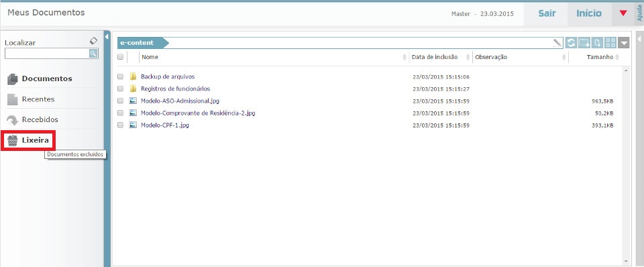Screen dimensions: 644x267
Task: Click the date 23/03/2015 15:15:06
Action: [441, 77]
